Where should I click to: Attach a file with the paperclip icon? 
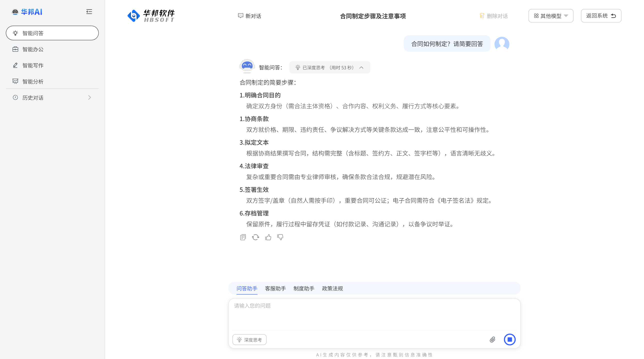point(492,340)
